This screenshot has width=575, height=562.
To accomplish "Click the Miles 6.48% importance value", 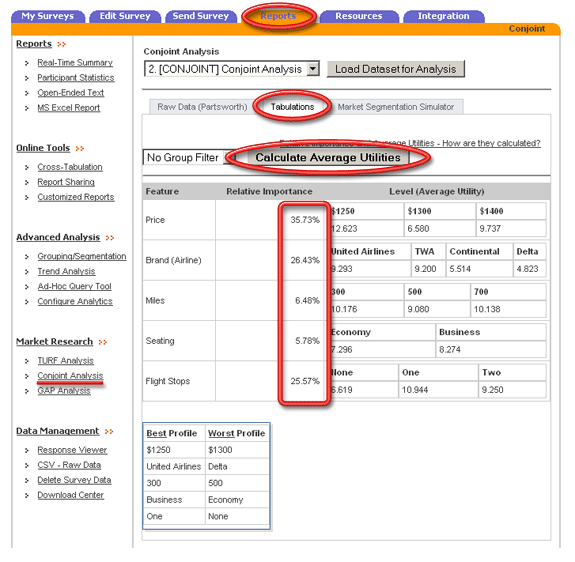I will 307,301.
